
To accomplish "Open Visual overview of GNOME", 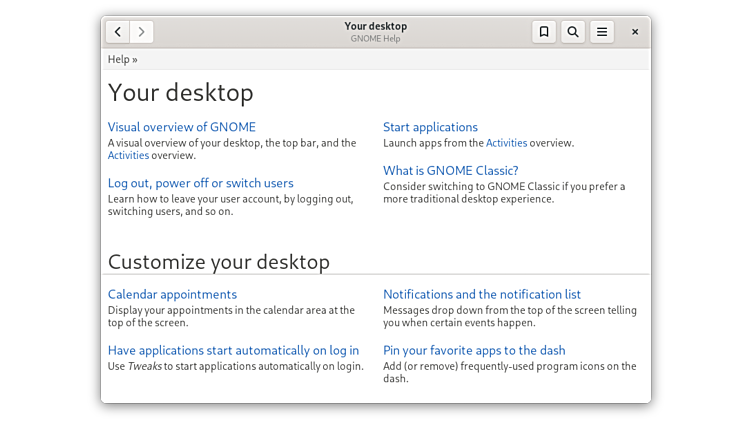I will [182, 127].
